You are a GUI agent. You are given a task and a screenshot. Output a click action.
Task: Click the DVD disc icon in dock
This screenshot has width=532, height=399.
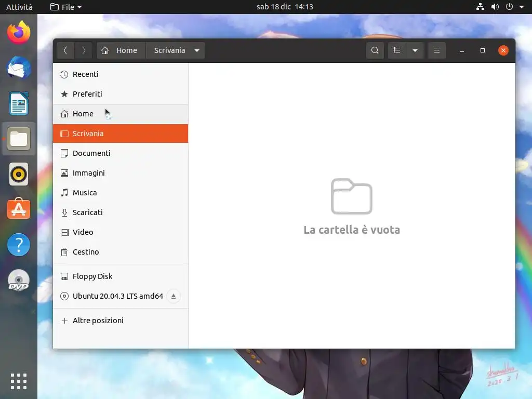pyautogui.click(x=19, y=280)
